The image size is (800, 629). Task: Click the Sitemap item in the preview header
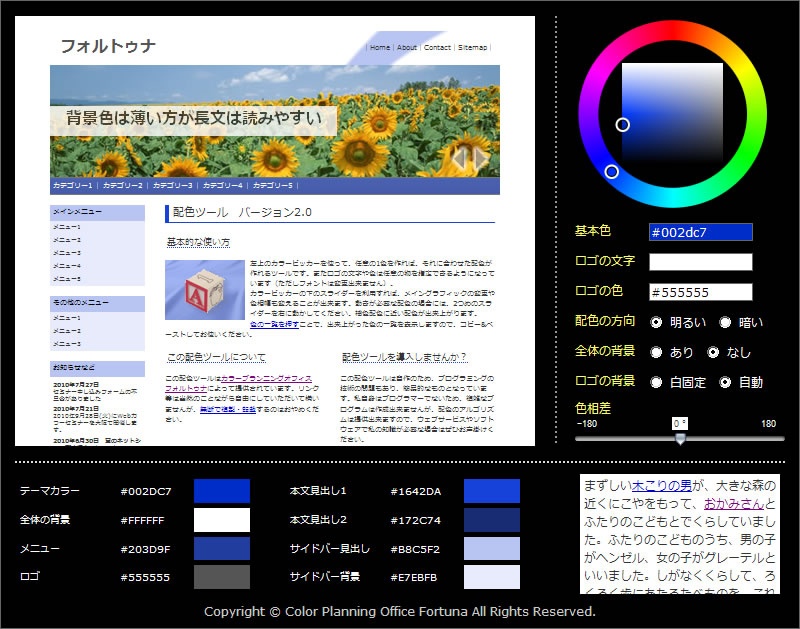click(x=472, y=47)
